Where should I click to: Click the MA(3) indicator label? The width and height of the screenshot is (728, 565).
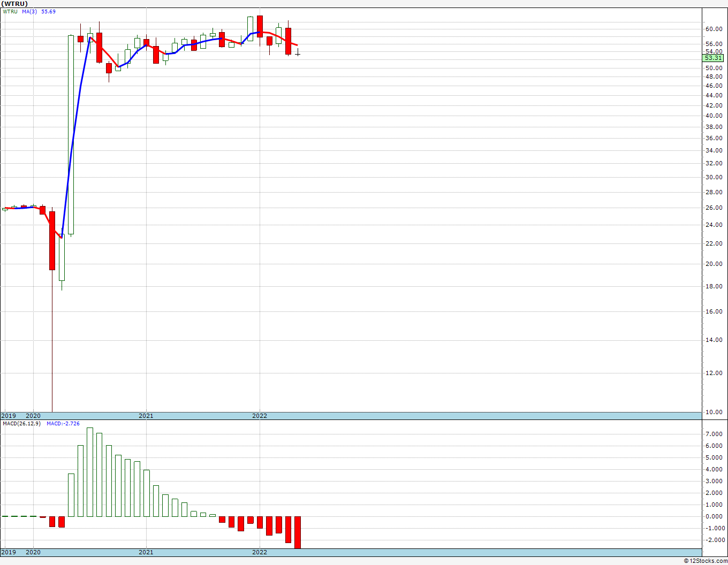click(29, 12)
